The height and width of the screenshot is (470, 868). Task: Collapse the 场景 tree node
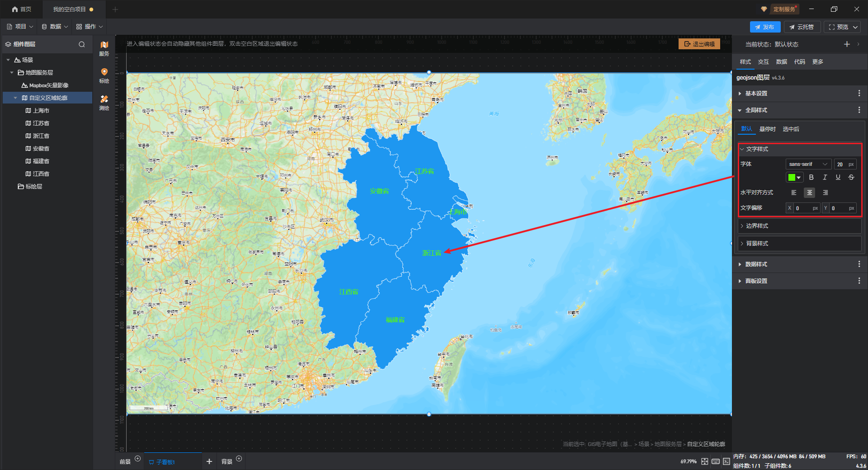(x=8, y=60)
